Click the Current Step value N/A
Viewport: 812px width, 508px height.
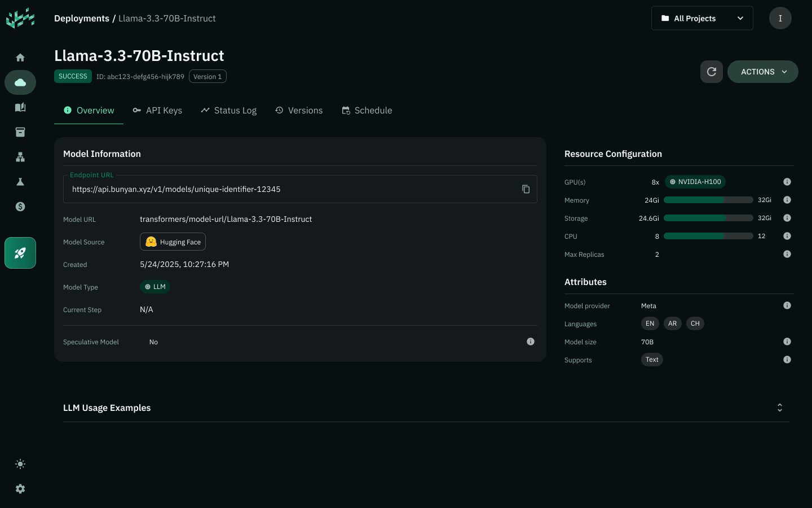[147, 309]
